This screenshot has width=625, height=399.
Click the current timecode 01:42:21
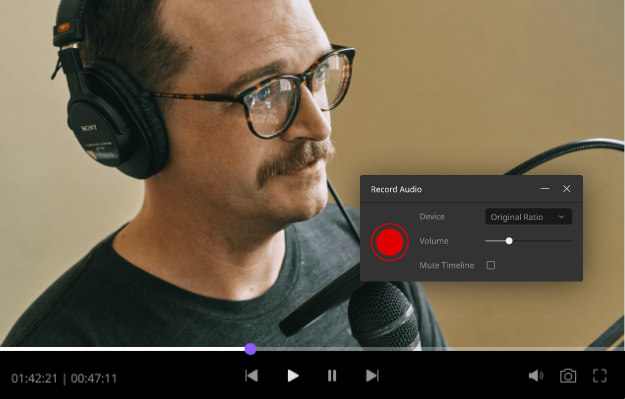click(34, 378)
